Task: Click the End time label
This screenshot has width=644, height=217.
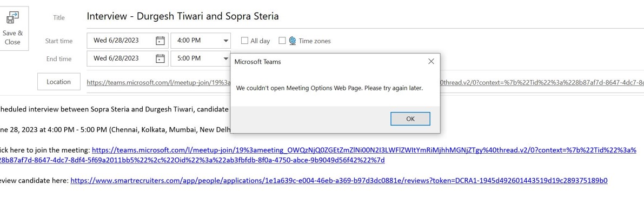Action: pos(59,59)
